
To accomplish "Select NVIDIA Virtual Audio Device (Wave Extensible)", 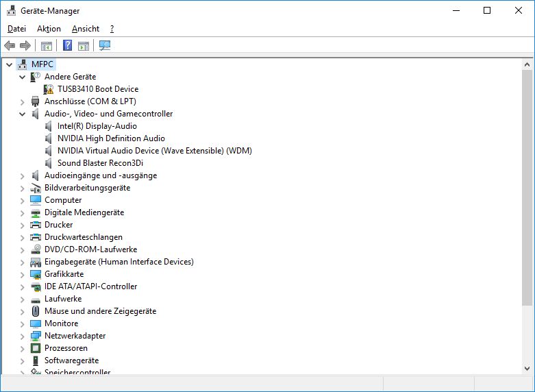I will point(155,151).
